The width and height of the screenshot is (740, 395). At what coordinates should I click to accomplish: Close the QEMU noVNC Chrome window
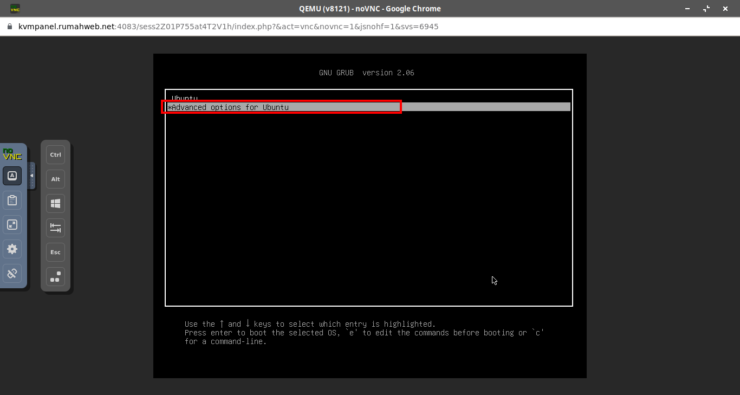[x=725, y=8]
